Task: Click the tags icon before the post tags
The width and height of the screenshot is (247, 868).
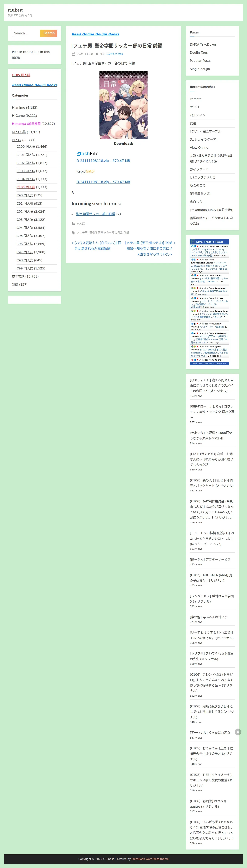Action: (73, 233)
